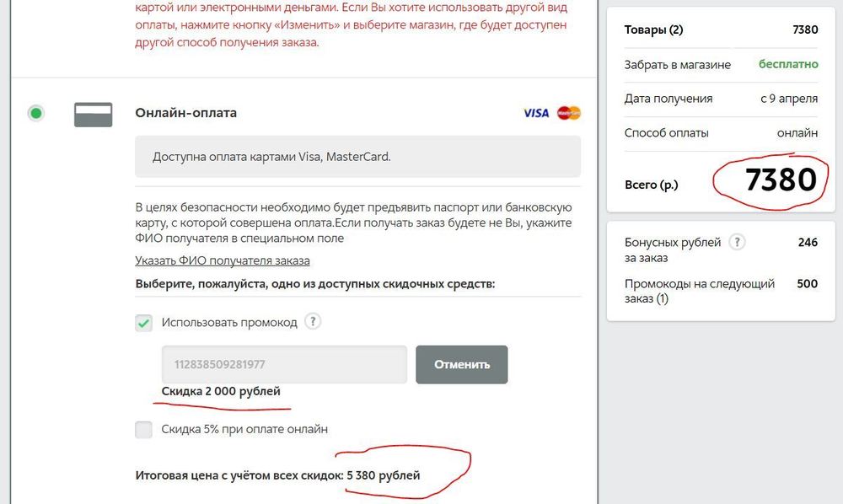Click the Дата получения с 9 апреля value
The width and height of the screenshot is (843, 504).
pyautogui.click(x=789, y=99)
